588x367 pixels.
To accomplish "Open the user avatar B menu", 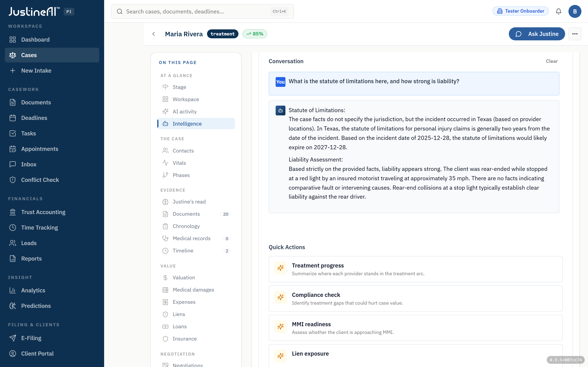I will pyautogui.click(x=575, y=11).
